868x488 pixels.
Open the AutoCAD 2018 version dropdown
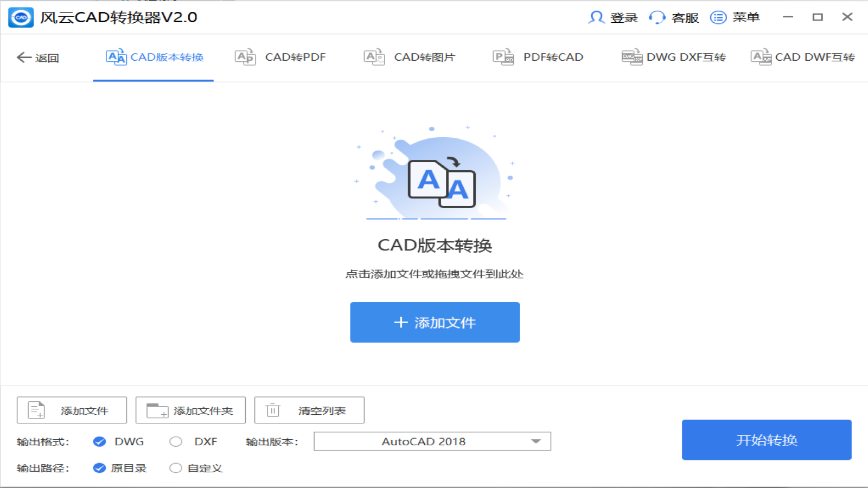pyautogui.click(x=431, y=441)
